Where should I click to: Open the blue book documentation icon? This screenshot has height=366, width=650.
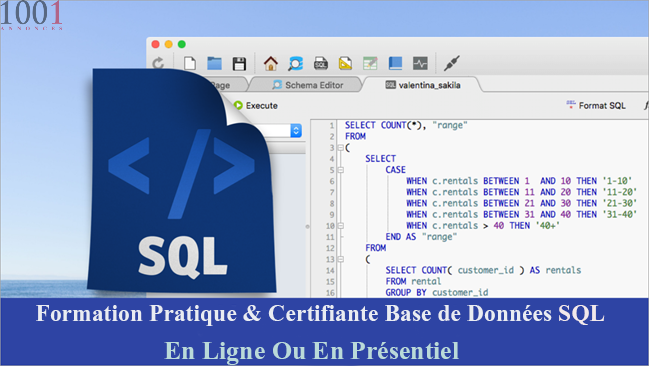[x=395, y=63]
